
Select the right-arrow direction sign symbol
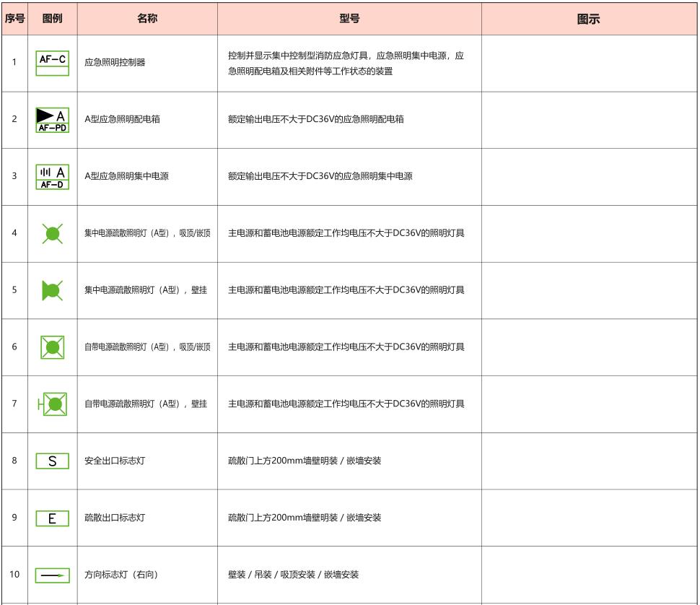click(x=53, y=575)
